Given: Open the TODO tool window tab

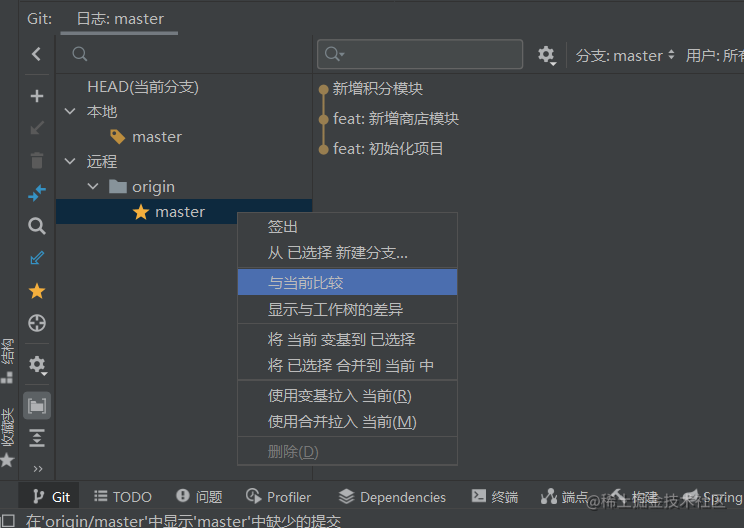Looking at the screenshot, I should tap(122, 497).
